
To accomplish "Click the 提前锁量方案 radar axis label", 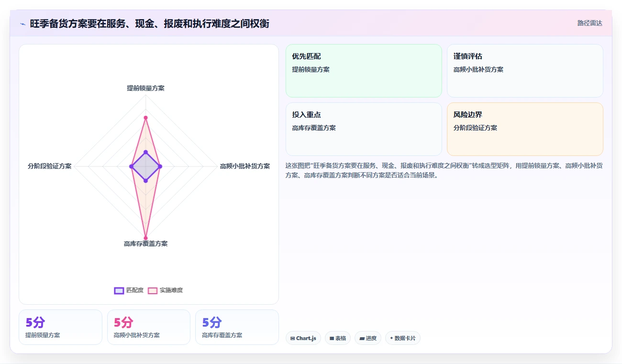I will point(145,88).
